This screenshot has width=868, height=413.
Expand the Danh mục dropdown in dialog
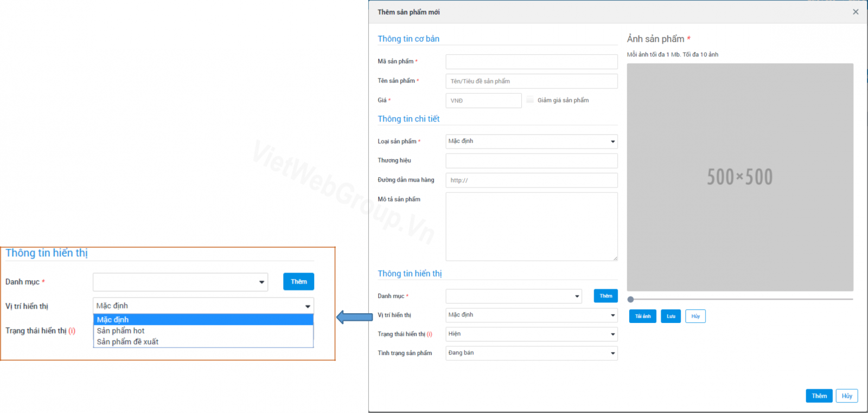point(513,296)
